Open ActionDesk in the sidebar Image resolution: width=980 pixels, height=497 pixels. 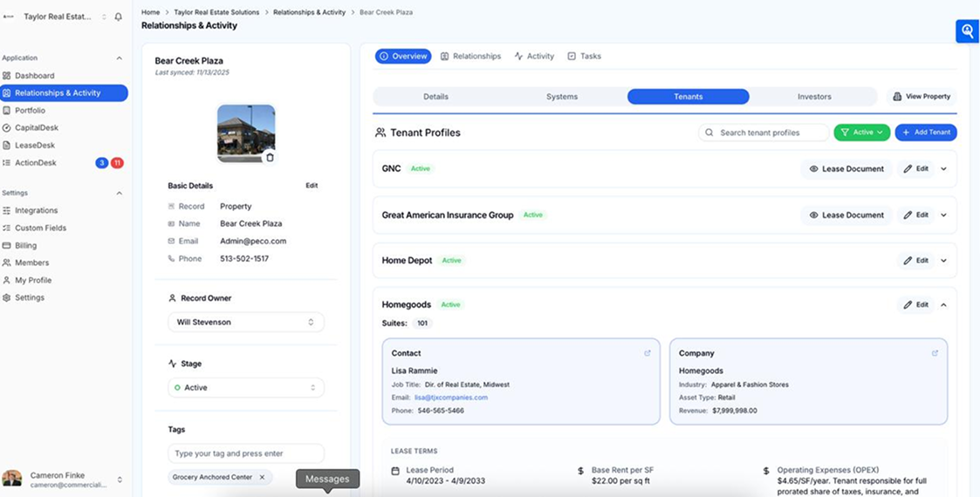35,163
